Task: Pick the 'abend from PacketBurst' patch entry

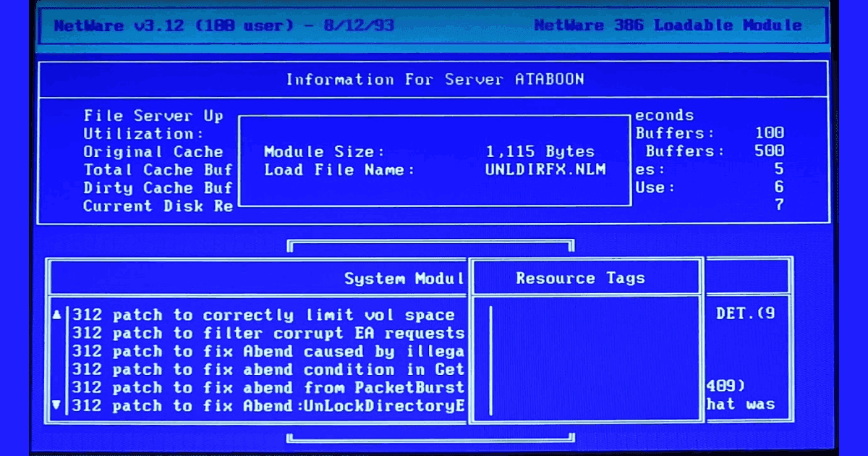Action: [268, 387]
